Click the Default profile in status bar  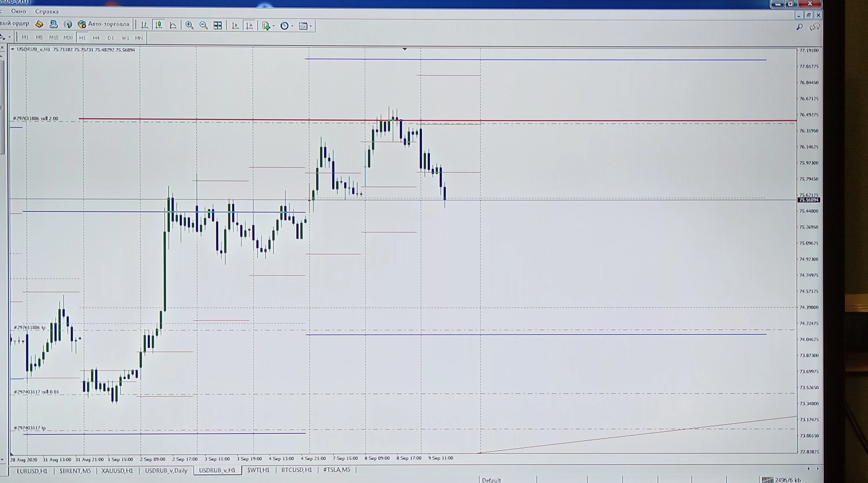(491, 480)
